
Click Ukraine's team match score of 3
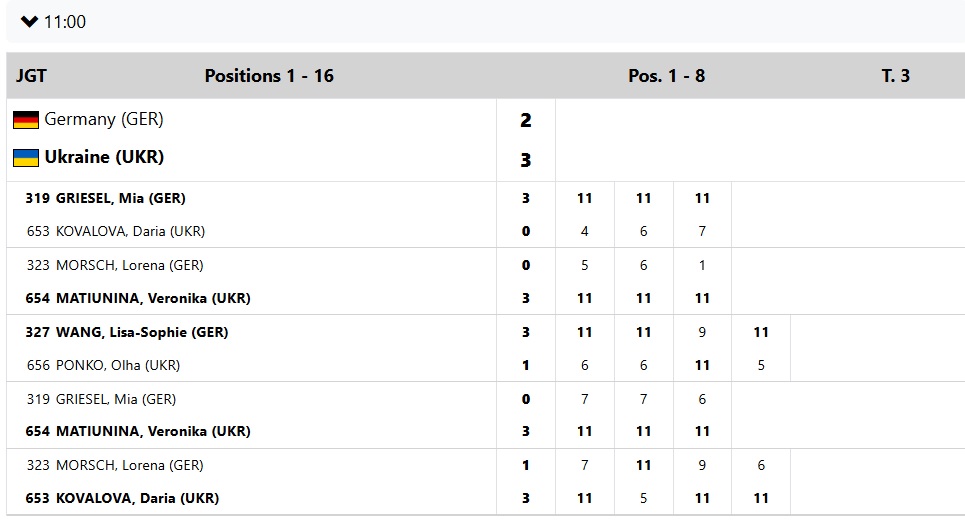pyautogui.click(x=526, y=160)
